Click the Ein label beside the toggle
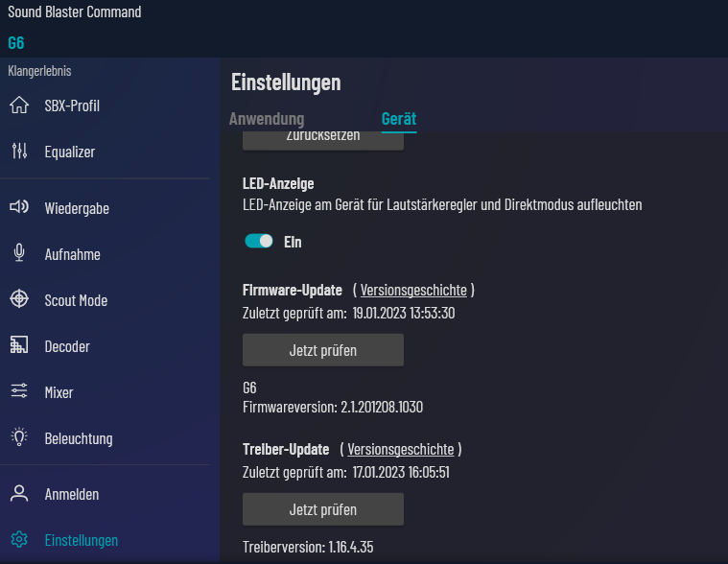This screenshot has width=728, height=564. pyautogui.click(x=293, y=242)
